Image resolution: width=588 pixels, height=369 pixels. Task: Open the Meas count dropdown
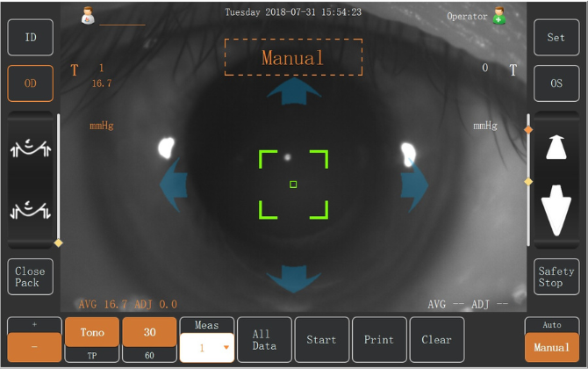[207, 348]
